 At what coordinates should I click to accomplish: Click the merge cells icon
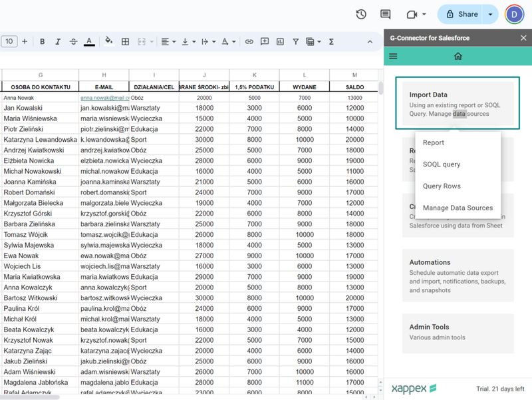pyautogui.click(x=142, y=41)
